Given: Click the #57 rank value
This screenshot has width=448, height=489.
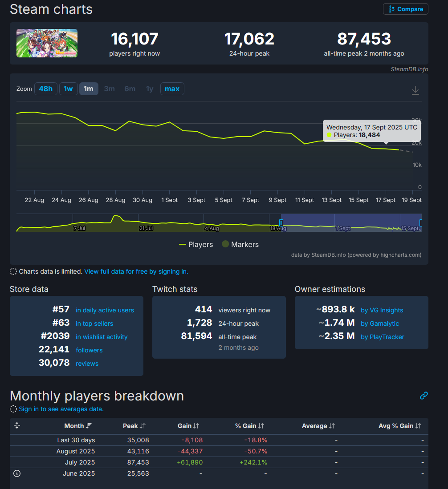Looking at the screenshot, I should pyautogui.click(x=61, y=309).
